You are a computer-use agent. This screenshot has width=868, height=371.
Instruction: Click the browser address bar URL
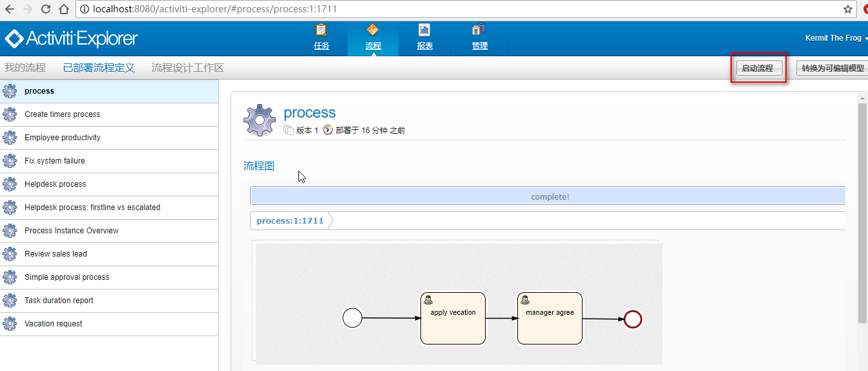[x=215, y=9]
